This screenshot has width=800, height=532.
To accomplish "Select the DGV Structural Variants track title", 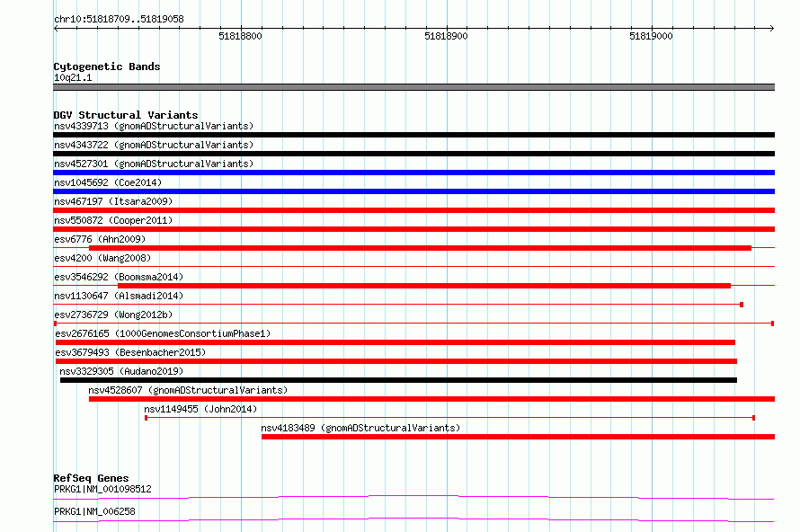I will coord(126,115).
